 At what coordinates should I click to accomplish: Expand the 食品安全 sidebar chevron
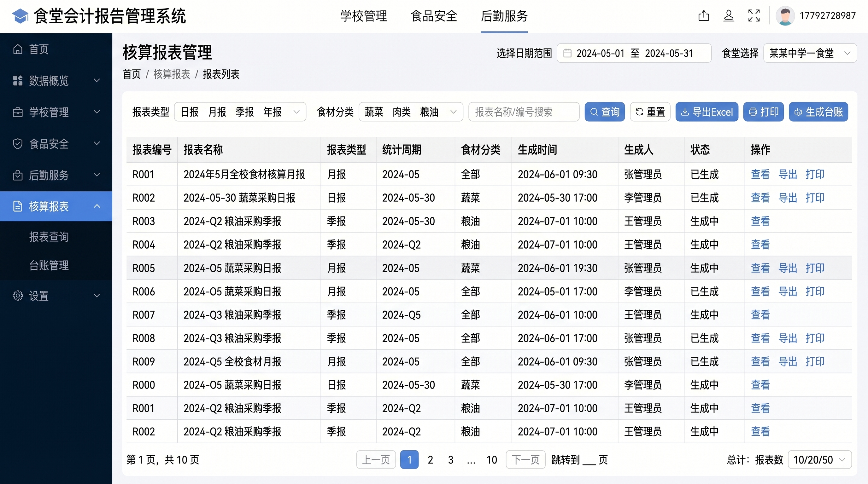point(97,144)
